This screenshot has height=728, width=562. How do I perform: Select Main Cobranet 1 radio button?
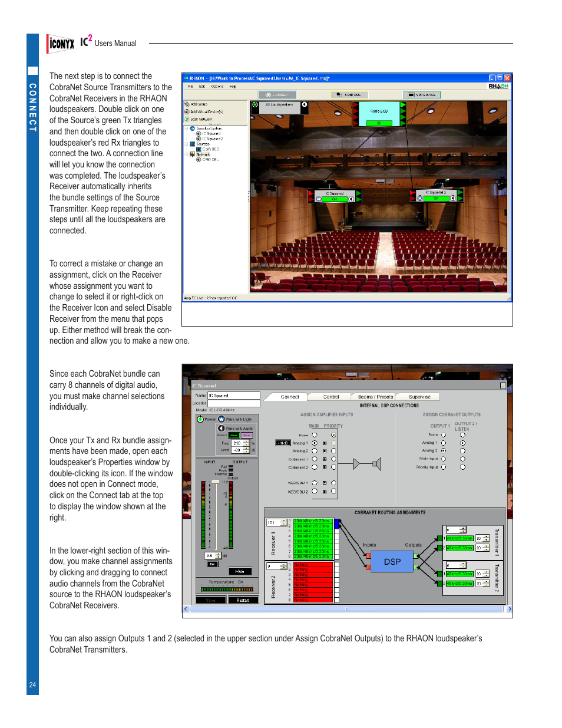315,459
